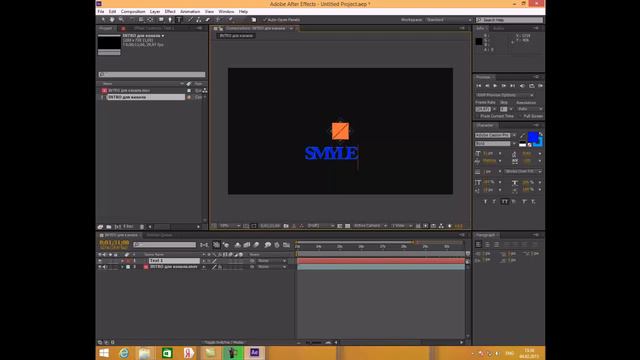Open the 1 View layout dropdown

coord(401,226)
